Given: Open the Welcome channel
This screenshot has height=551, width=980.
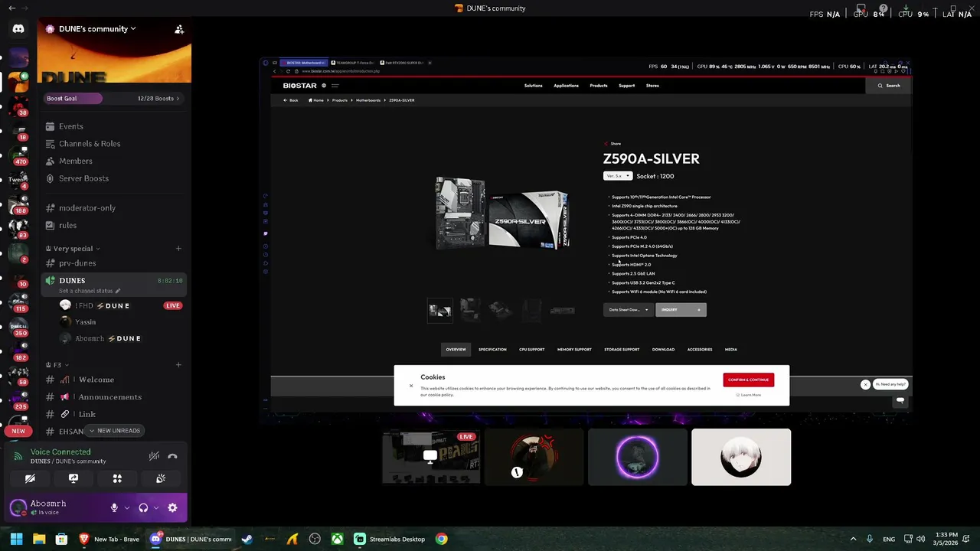Looking at the screenshot, I should tap(113, 380).
